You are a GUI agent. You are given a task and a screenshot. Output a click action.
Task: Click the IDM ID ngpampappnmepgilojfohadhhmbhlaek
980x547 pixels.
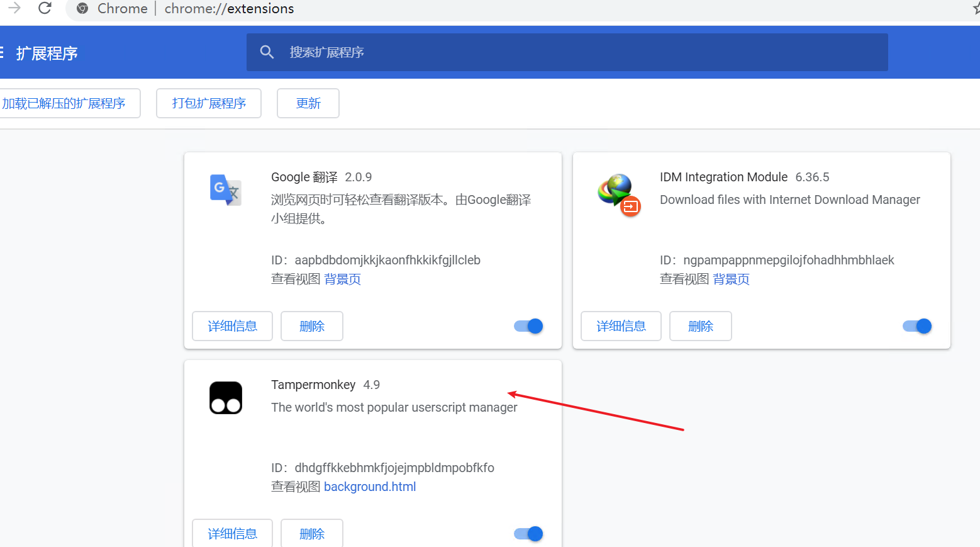point(789,260)
